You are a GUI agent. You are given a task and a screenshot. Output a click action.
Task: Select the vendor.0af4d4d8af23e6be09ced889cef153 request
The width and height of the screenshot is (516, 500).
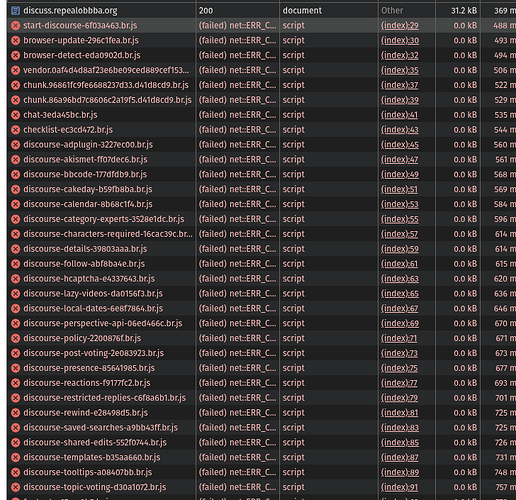point(106,70)
